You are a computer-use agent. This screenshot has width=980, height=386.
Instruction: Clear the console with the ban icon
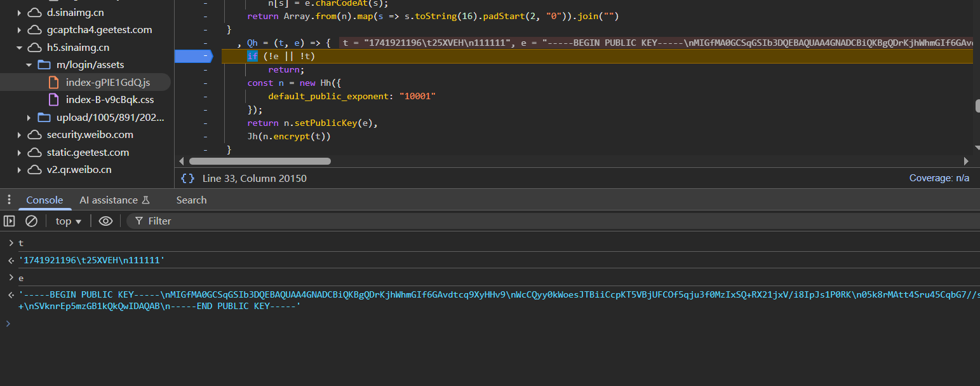(31, 221)
